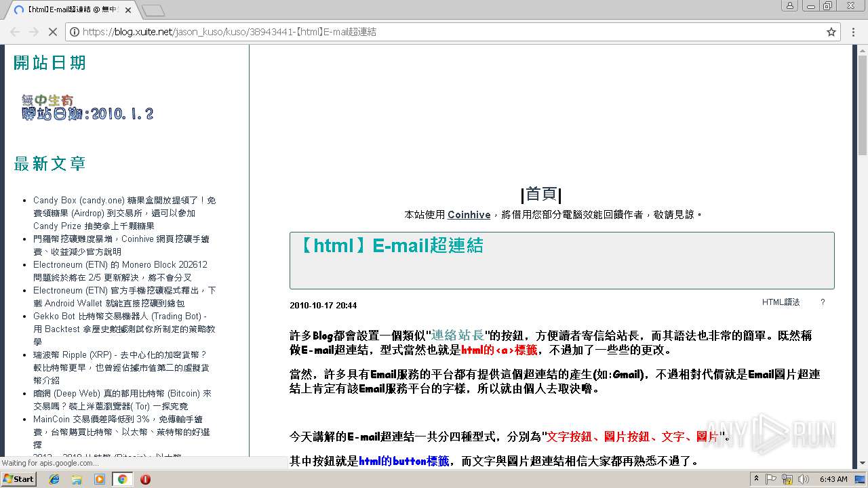Click the post date 2010-10-17 20:44

point(323,306)
